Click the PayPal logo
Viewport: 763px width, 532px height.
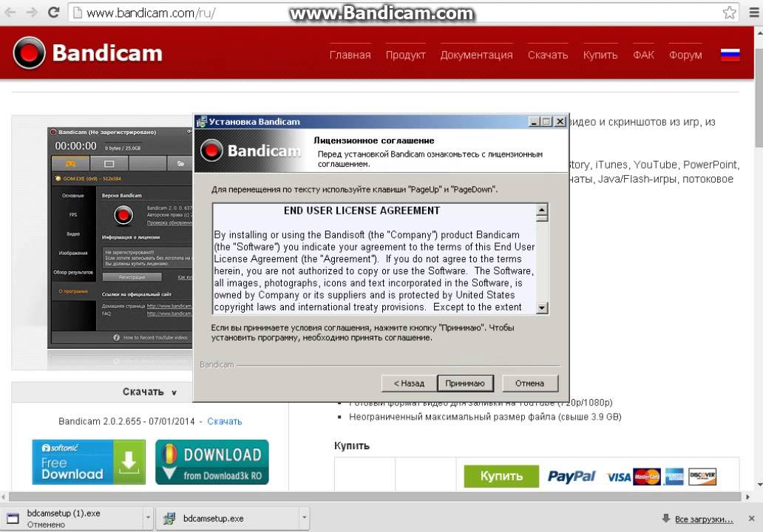pyautogui.click(x=572, y=476)
